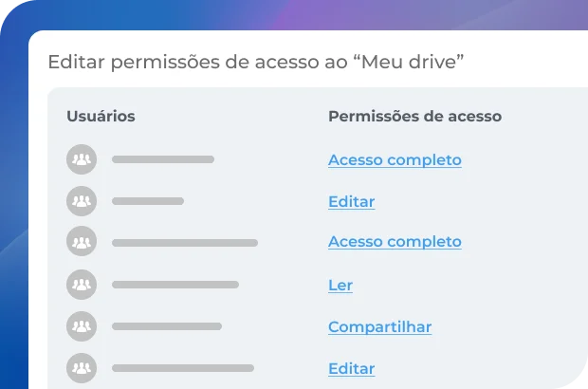Viewport: 588px width, 389px height.
Task: Open the first "Acesso completo" permission link
Action: [395, 159]
